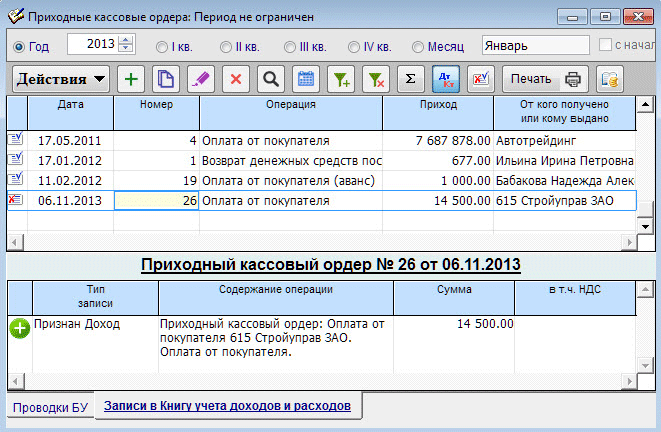Clear the filter with the funnel-X icon
The width and height of the screenshot is (661, 432).
point(376,79)
